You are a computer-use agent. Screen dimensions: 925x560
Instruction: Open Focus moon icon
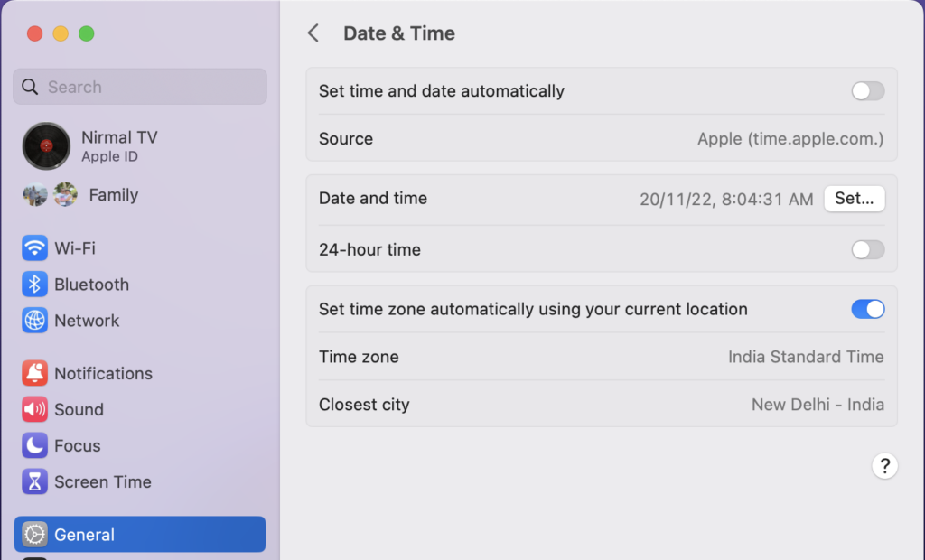35,445
